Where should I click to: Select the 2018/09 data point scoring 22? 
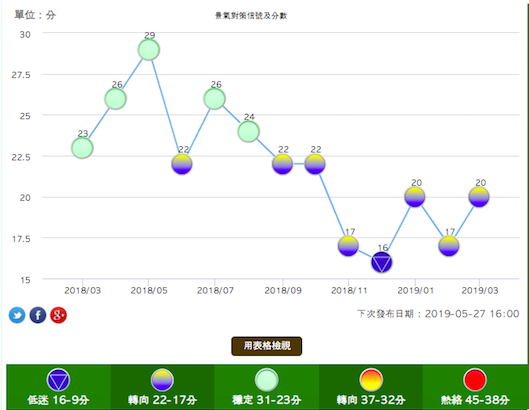point(282,164)
